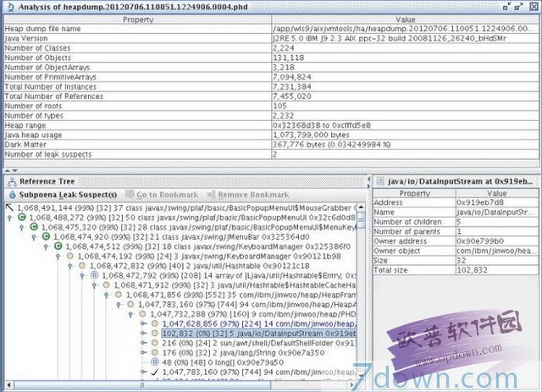Image resolution: width=542 pixels, height=392 pixels.
Task: Click the green class icon for BasicPopupMenuUI$MenuKey row
Action: click(x=34, y=227)
